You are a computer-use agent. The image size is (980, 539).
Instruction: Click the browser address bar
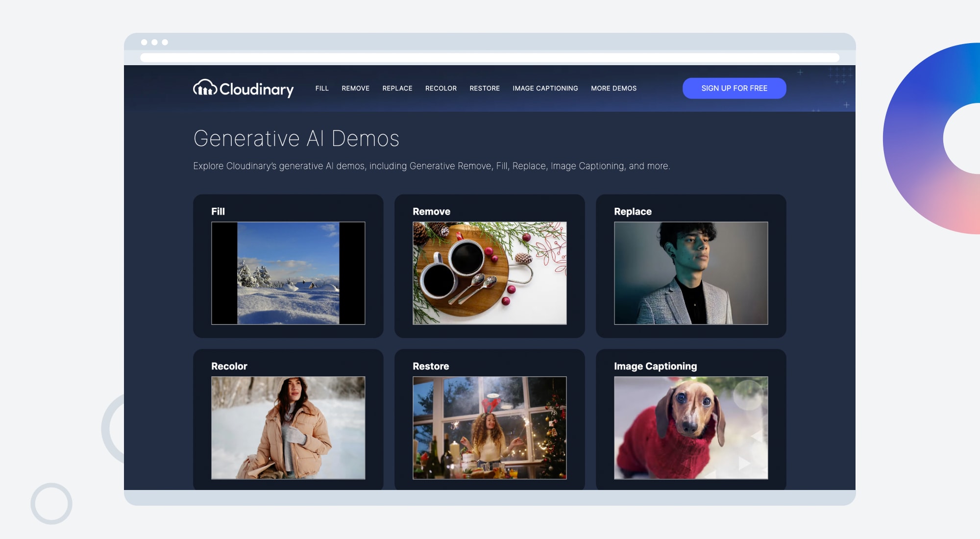pos(490,58)
